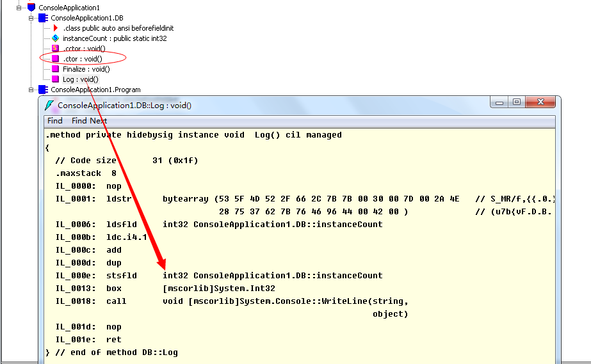Click the Finalize method magenta icon
Image resolution: width=591 pixels, height=364 pixels.
56,68
